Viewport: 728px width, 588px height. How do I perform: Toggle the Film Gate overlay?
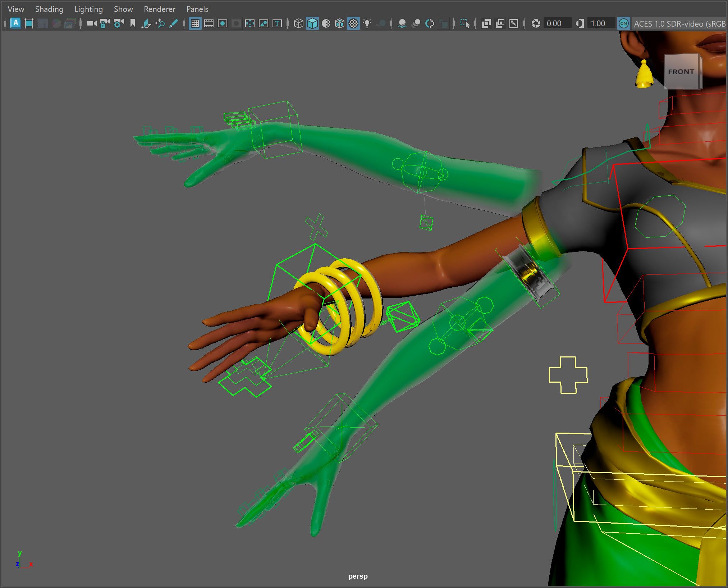(x=209, y=24)
